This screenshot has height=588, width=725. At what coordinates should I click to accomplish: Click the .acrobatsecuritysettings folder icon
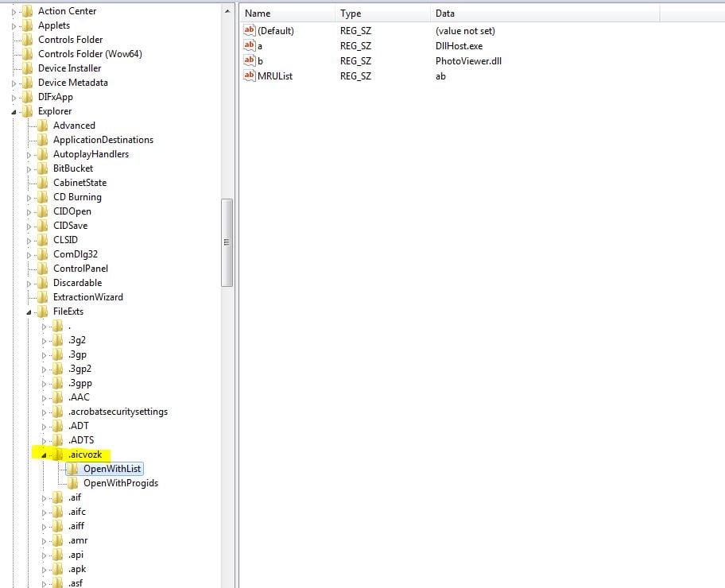[x=58, y=412]
